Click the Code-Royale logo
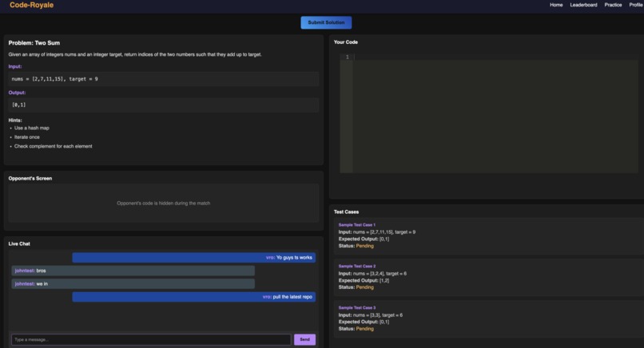Image resolution: width=644 pixels, height=348 pixels. pos(32,5)
